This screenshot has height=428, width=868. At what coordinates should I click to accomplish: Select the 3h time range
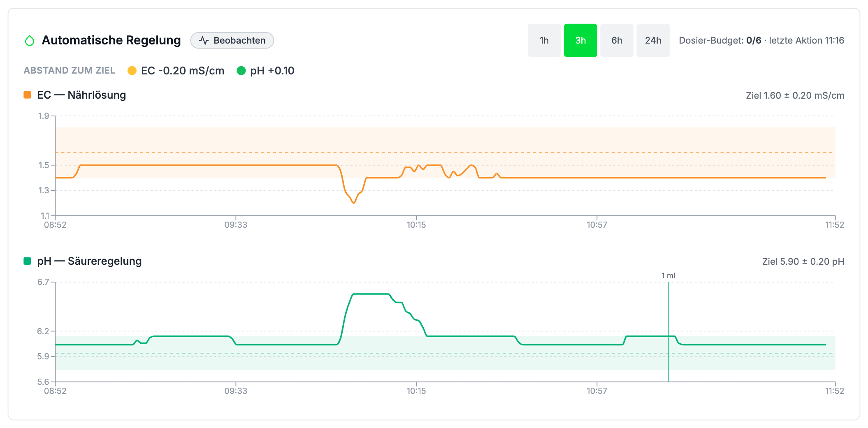tap(580, 40)
